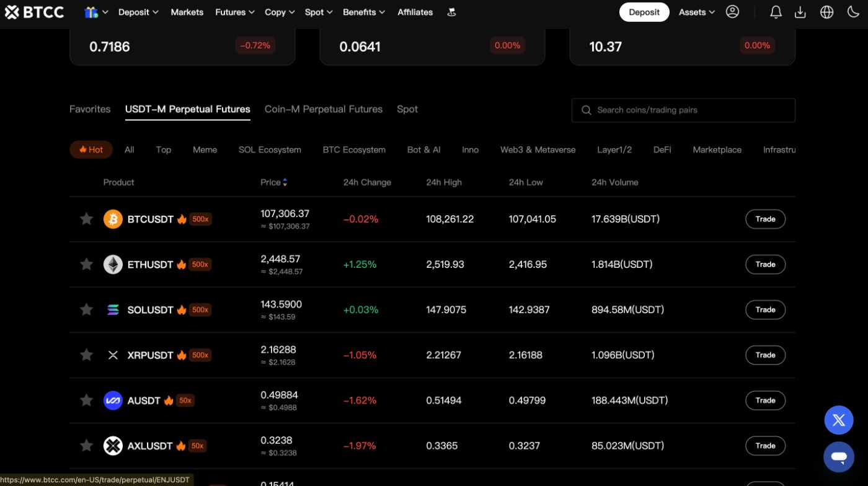Click the Bitcoin coin icon
The height and width of the screenshot is (486, 868).
tap(113, 219)
